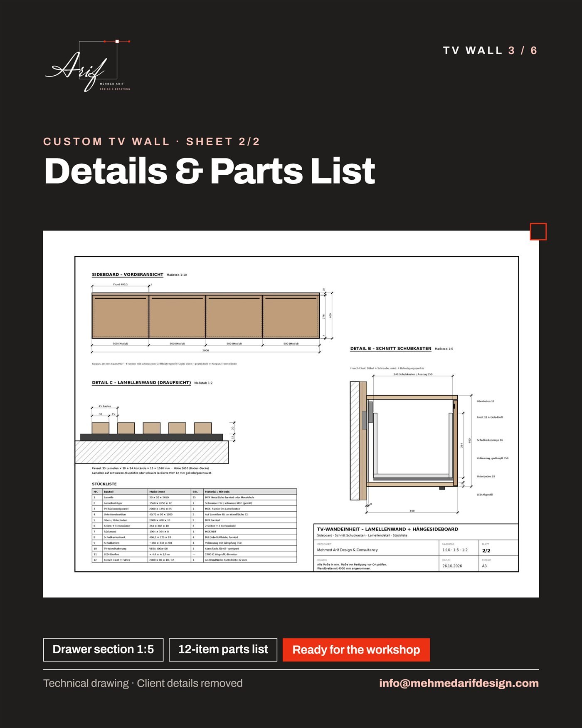Screen dimensions: 582x728
Task: Click the "2000" overall width dimension
Action: pos(205,350)
